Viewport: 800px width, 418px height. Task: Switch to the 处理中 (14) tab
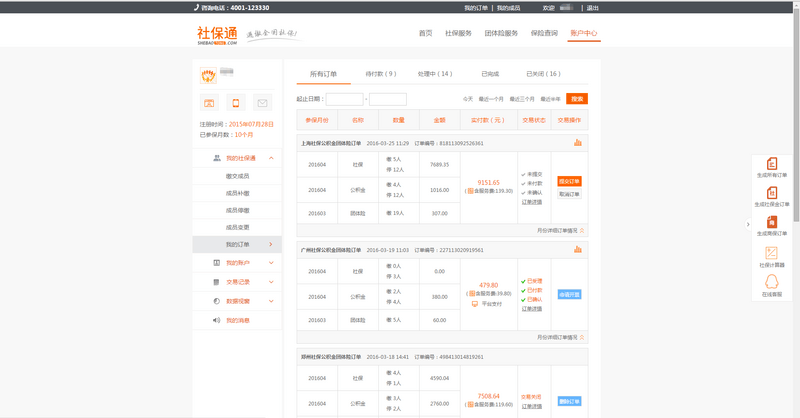point(435,74)
